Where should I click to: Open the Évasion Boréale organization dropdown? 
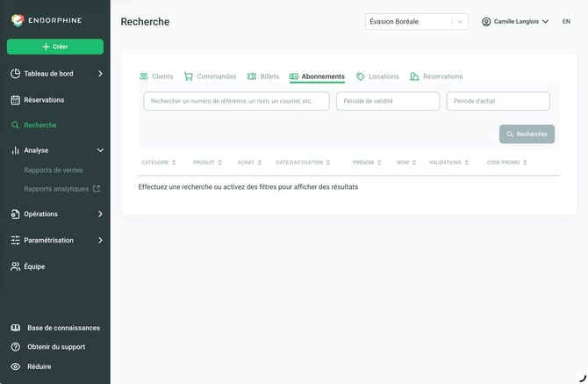[417, 22]
